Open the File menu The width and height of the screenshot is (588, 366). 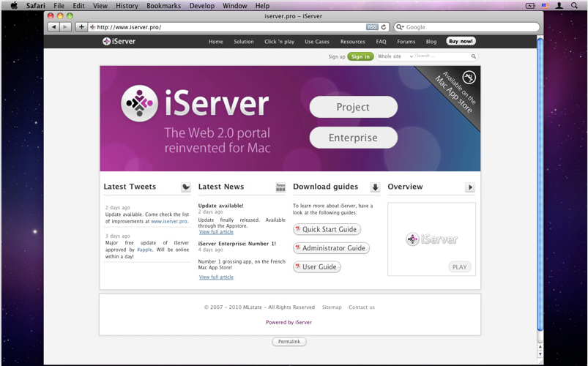click(59, 6)
